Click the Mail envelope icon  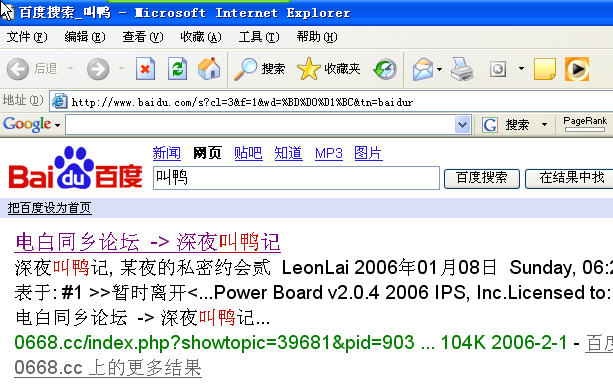point(423,69)
